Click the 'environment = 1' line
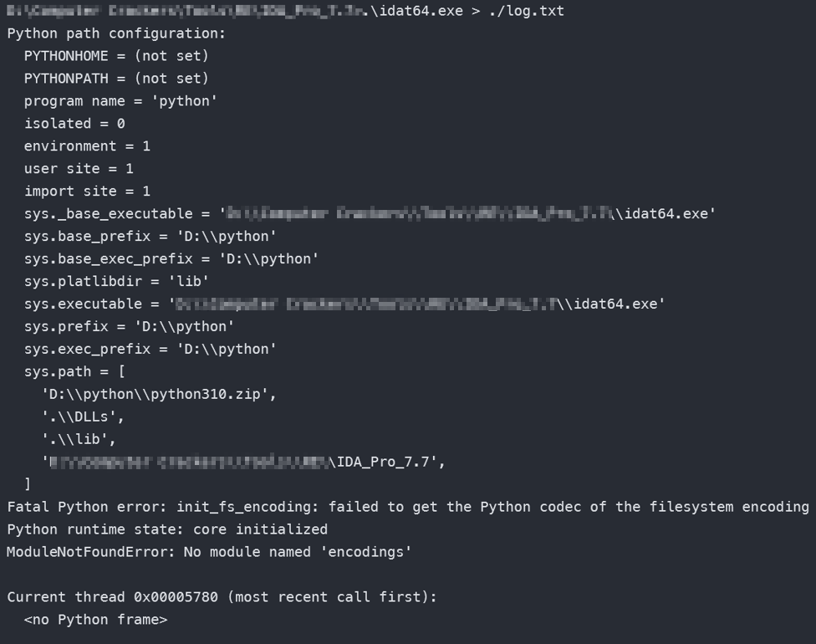The height and width of the screenshot is (644, 816). pyautogui.click(x=87, y=146)
